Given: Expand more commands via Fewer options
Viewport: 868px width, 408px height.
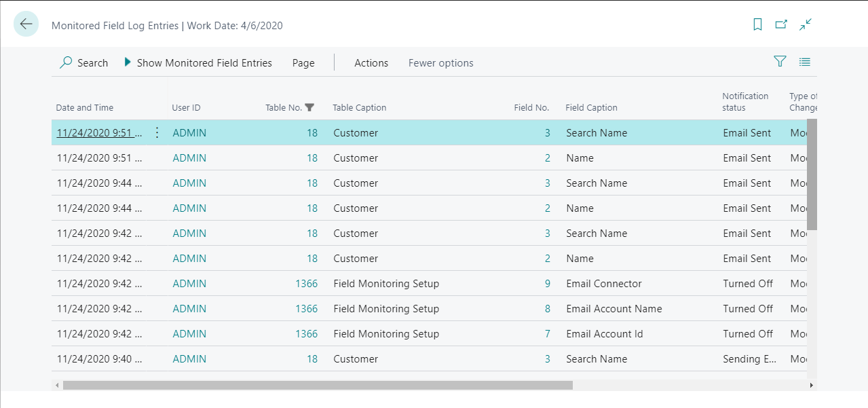Looking at the screenshot, I should [440, 62].
